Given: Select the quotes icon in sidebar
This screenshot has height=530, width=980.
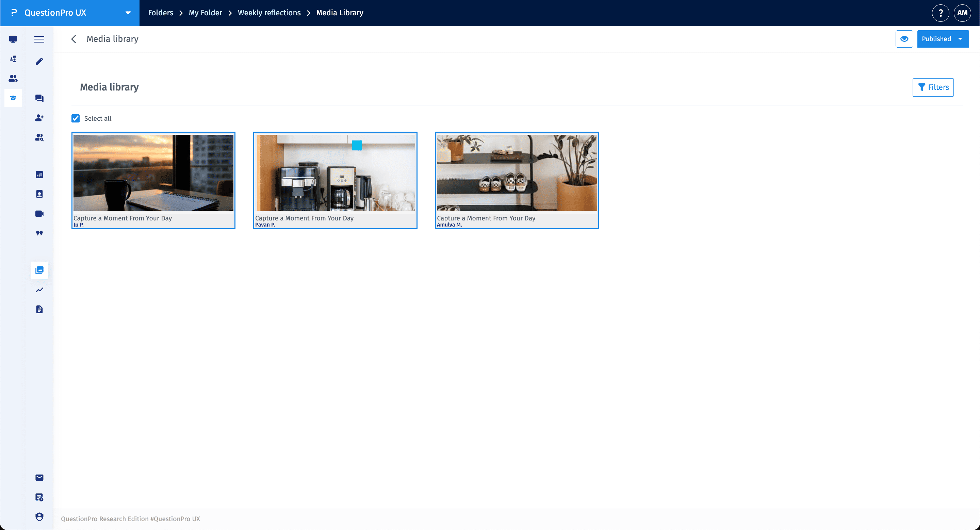Looking at the screenshot, I should click(39, 233).
